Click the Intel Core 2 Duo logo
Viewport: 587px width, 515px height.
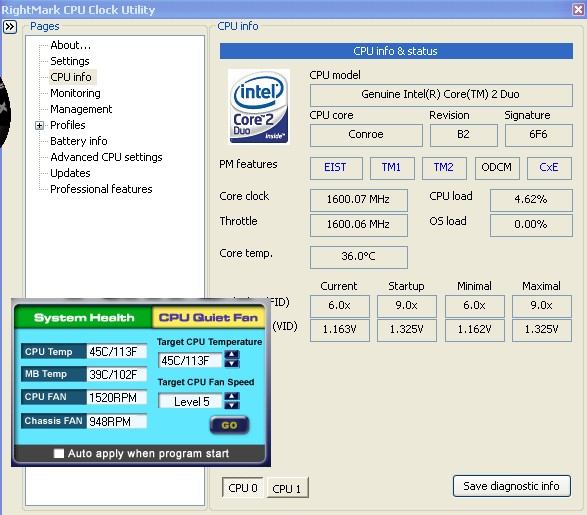(x=259, y=107)
